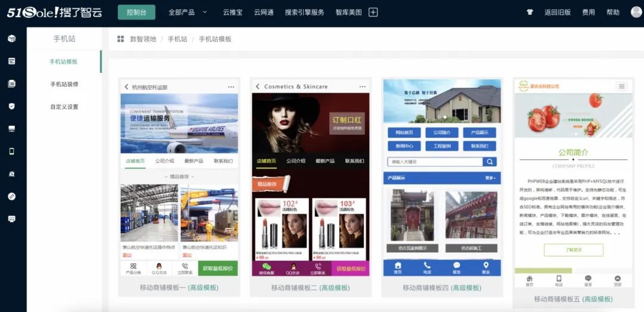Select 手机站装修 in the side menu

point(64,84)
